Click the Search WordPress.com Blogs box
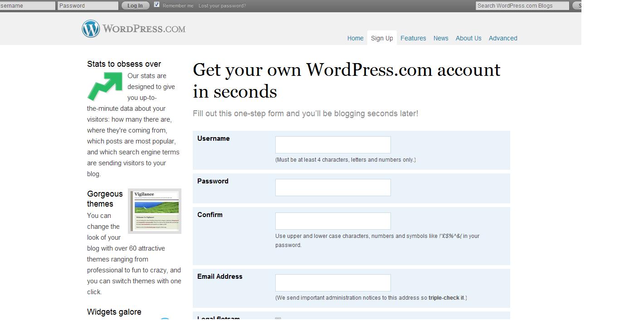644x321 pixels. [522, 5]
